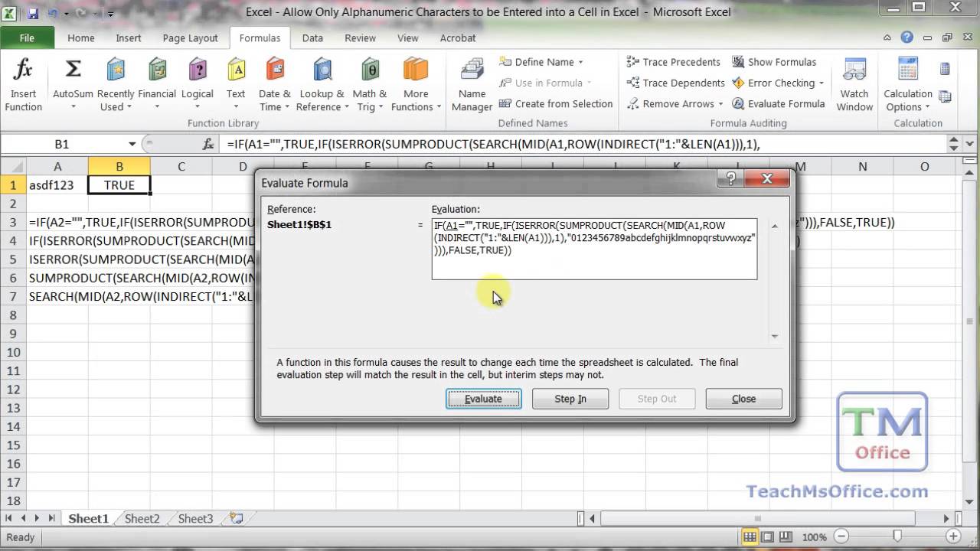Switch to Page Layout view in the status bar
The width and height of the screenshot is (980, 551).
(769, 537)
